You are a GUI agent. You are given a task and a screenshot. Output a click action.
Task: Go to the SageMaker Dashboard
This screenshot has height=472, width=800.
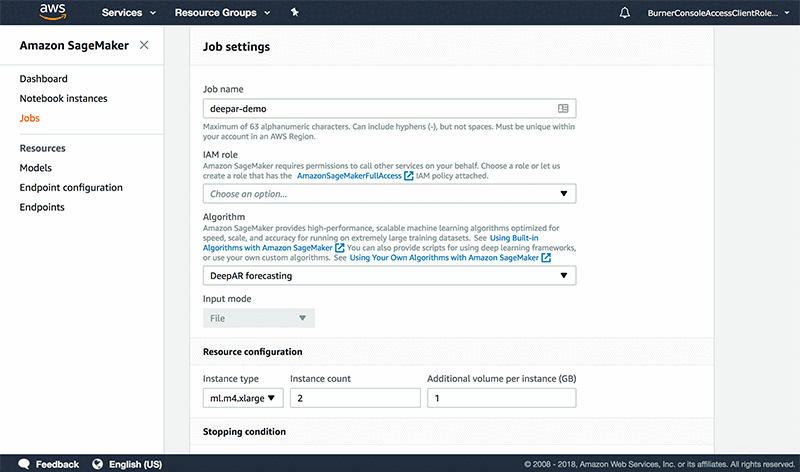pos(43,79)
